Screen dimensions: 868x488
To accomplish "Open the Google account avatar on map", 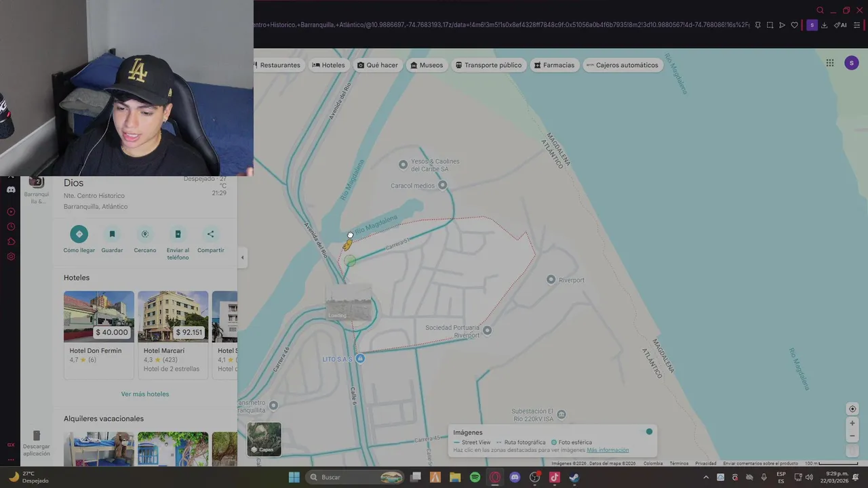I will point(852,63).
